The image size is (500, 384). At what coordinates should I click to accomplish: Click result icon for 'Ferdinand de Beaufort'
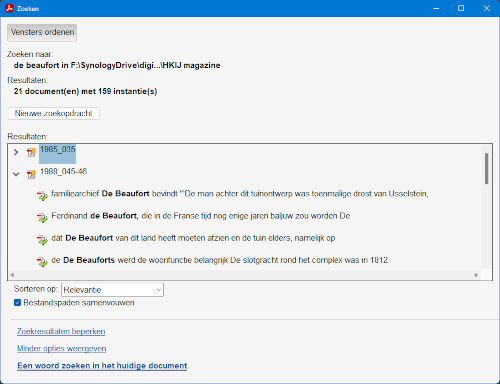click(x=42, y=218)
